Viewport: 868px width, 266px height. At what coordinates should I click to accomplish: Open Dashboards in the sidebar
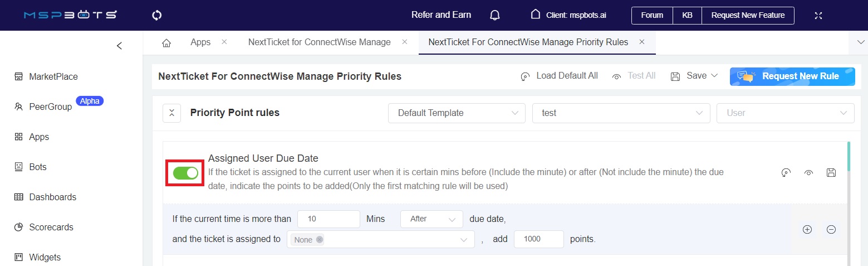coord(52,197)
